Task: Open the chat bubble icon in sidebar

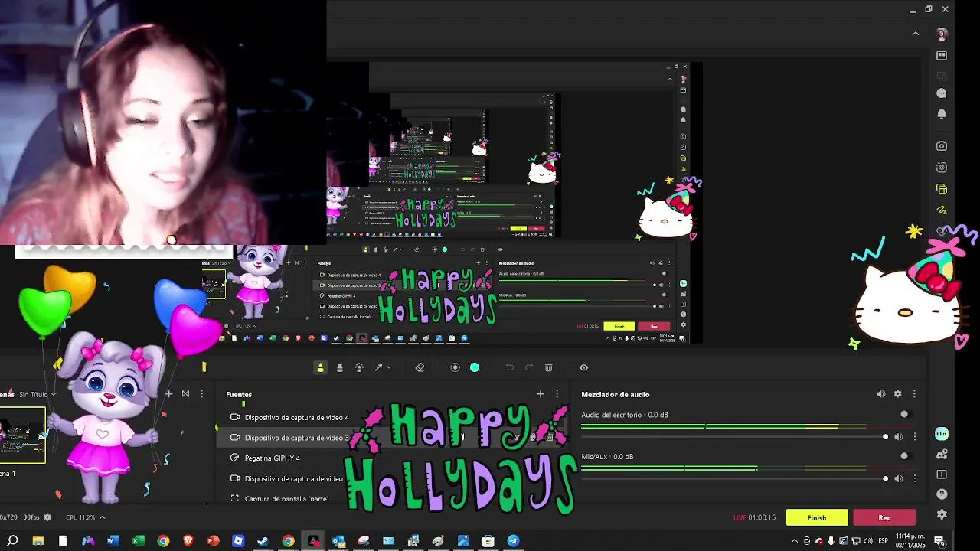Action: coord(942,93)
